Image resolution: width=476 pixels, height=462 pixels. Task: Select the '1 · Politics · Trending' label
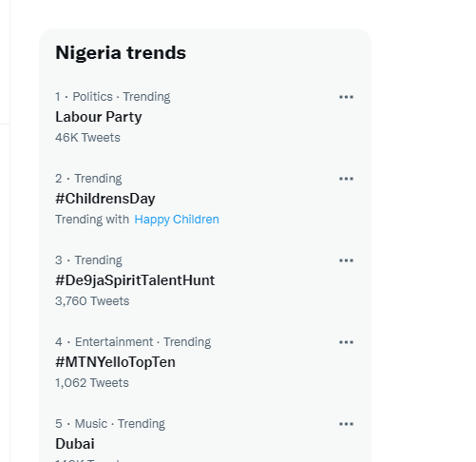click(113, 97)
